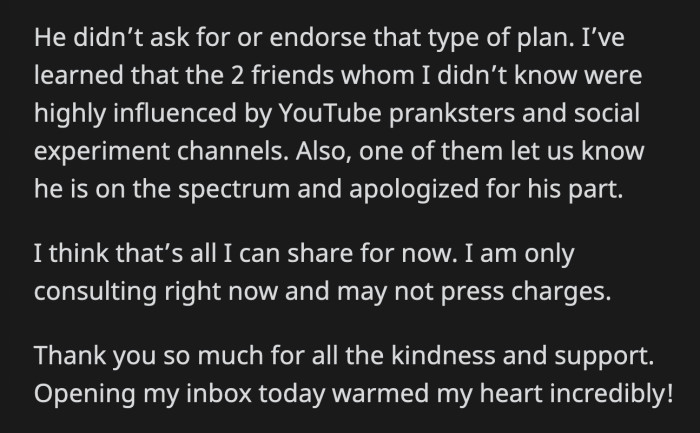Viewport: 700px width, 433px height.
Task: Click the word "pranksters" in the third line
Action: coord(451,114)
